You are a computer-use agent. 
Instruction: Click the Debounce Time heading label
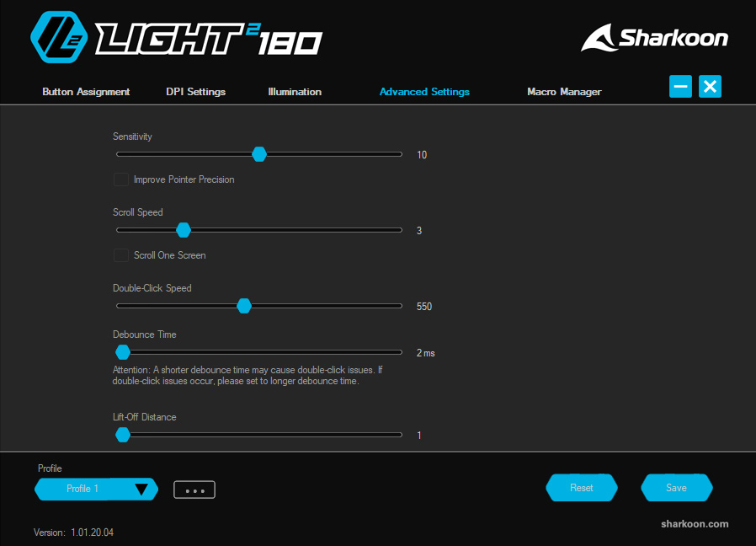point(144,335)
